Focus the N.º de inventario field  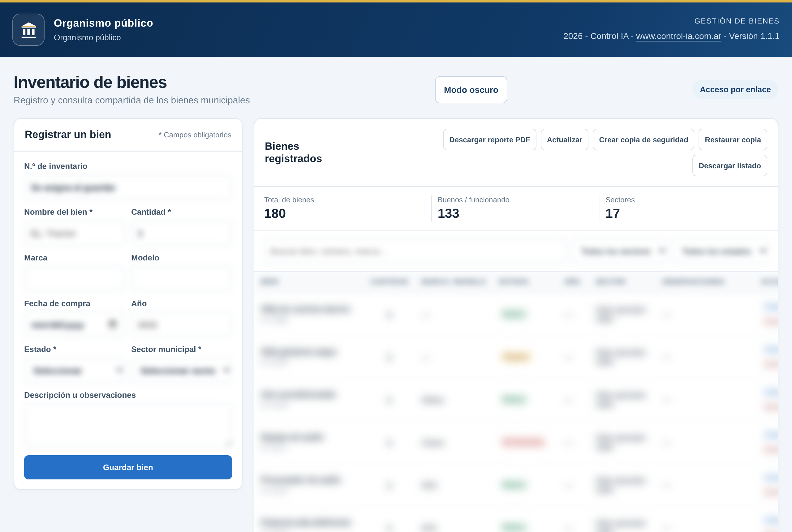(128, 187)
